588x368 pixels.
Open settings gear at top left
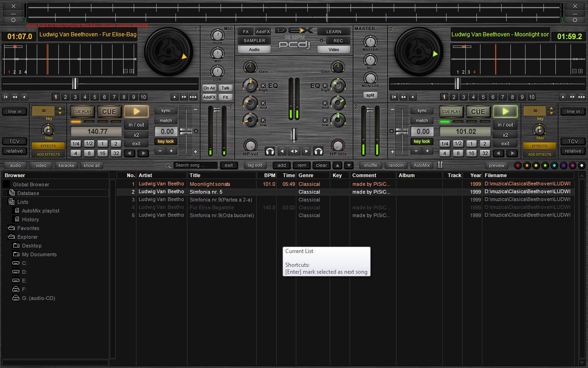tap(13, 19)
